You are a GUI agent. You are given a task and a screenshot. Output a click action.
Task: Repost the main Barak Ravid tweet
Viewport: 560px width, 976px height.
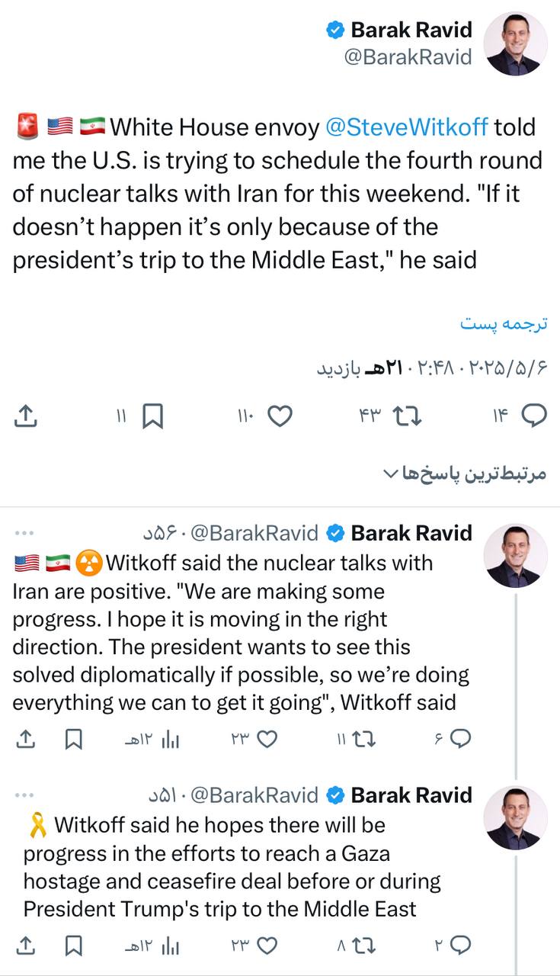click(406, 416)
